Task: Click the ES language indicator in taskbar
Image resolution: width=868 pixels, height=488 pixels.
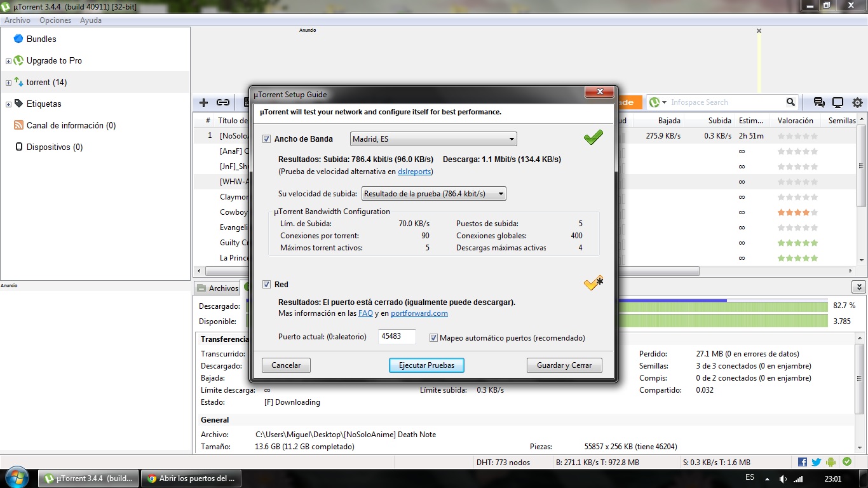Action: (750, 477)
